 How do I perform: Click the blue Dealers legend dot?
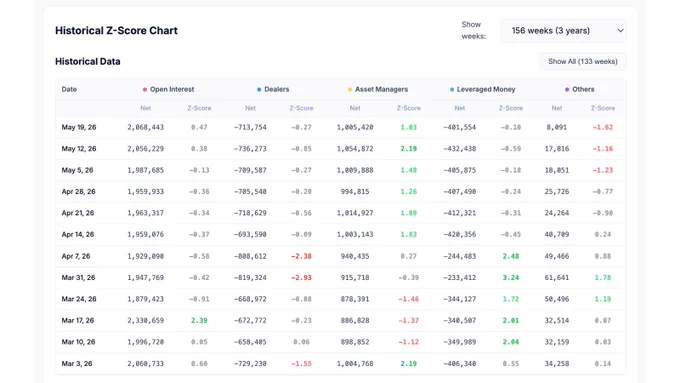pyautogui.click(x=259, y=90)
